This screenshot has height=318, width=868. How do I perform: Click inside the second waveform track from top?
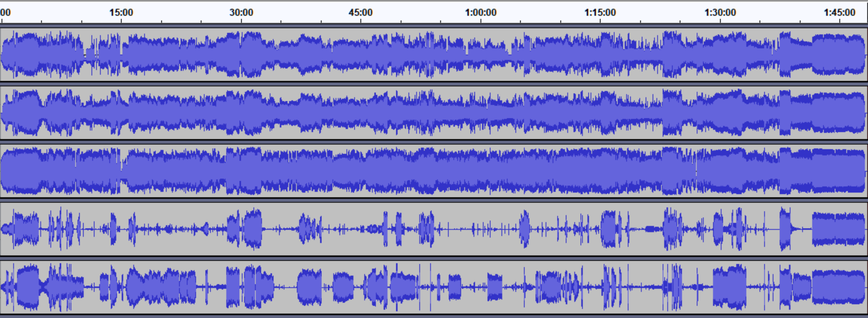[433, 113]
